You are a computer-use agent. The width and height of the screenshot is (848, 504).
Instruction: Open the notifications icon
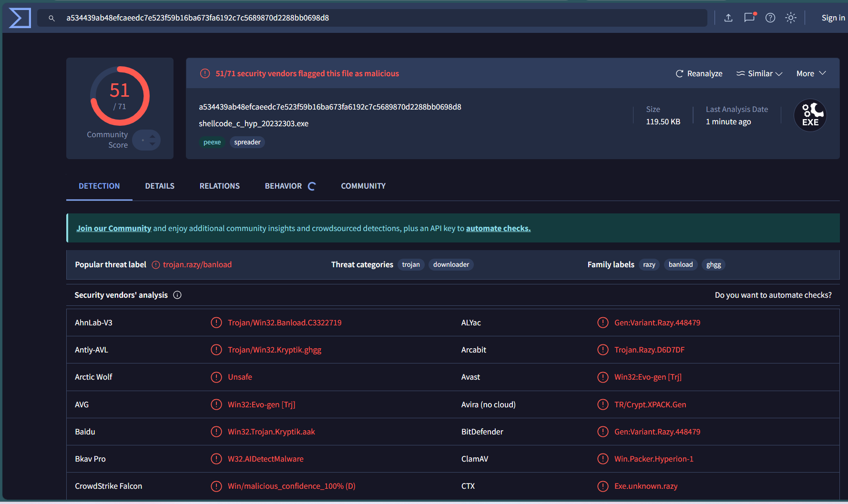[750, 18]
